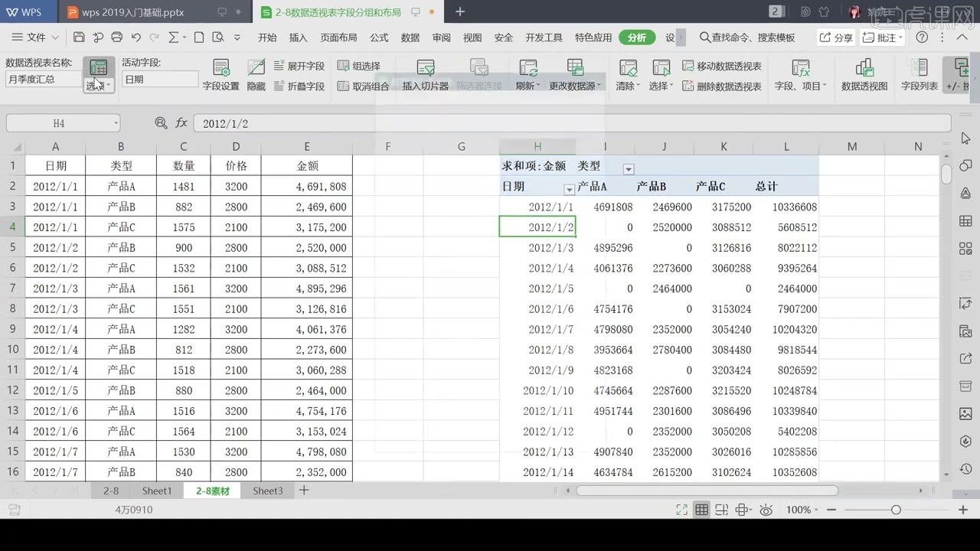Open 字段设置 field settings
This screenshot has height=551, width=980.
coord(221,76)
